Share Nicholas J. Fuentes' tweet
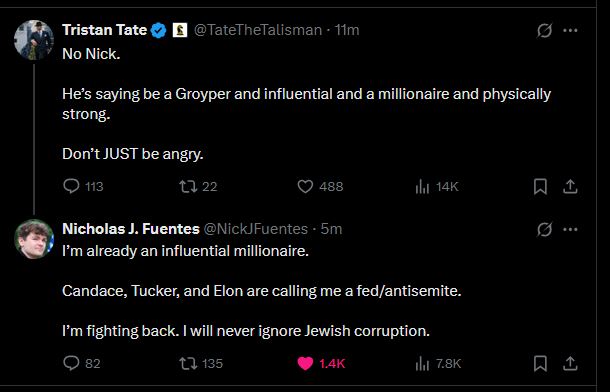 [570, 364]
